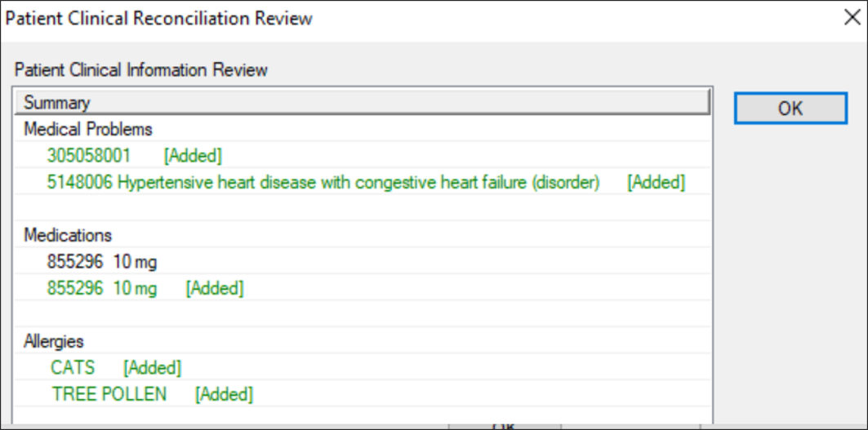Select the TREE POLLEN allergy entry
Screen dimensions: 868x430
[x=109, y=394]
